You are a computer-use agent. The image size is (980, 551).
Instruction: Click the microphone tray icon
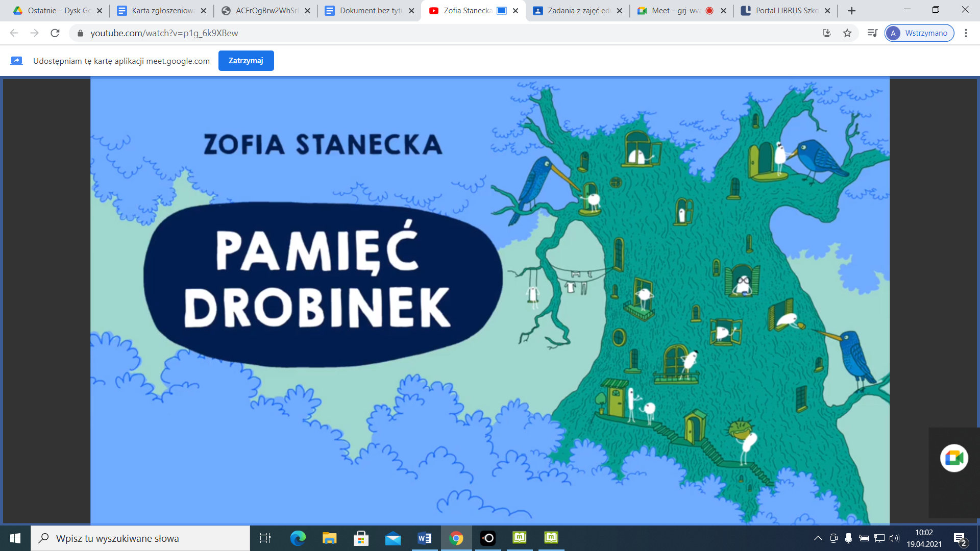click(x=848, y=538)
